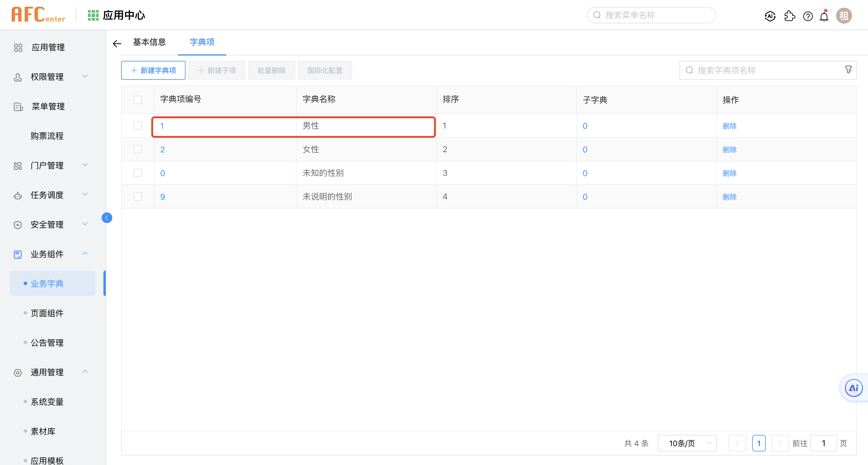Click 删除 link for the 男性 row
This screenshot has width=868, height=465.
coord(729,126)
